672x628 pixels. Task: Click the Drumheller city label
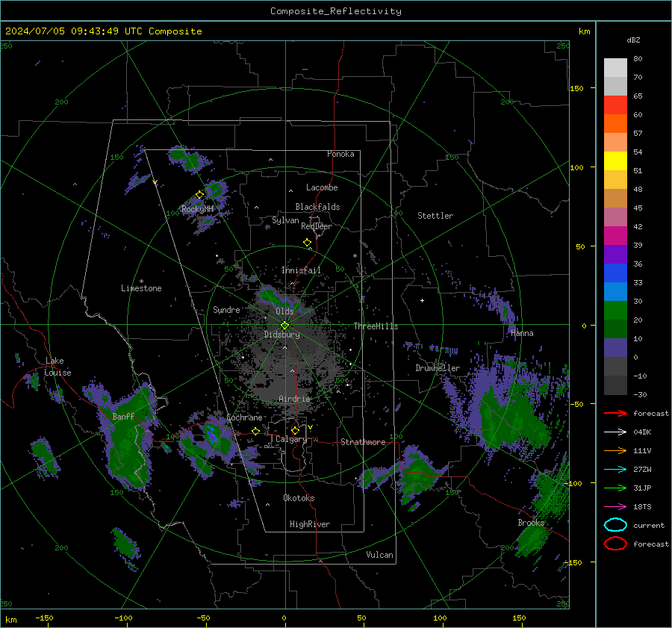(438, 368)
